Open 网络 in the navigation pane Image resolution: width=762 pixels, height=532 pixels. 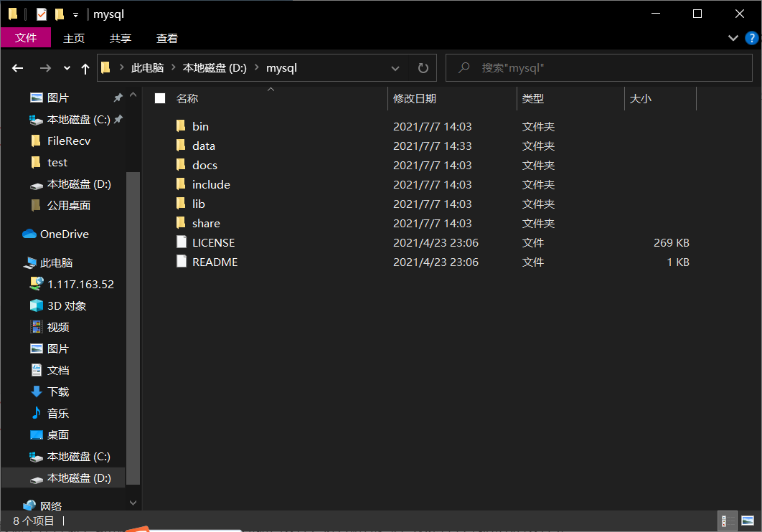click(x=42, y=505)
